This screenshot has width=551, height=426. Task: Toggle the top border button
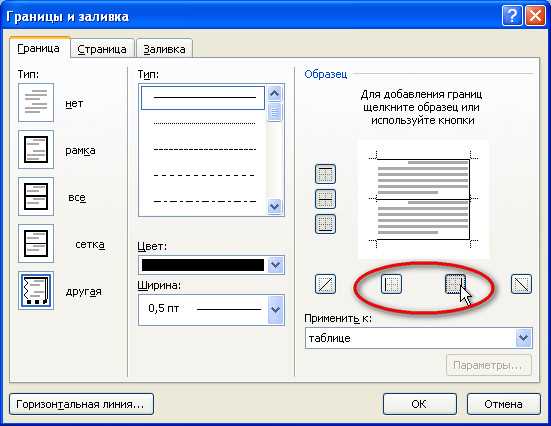pyautogui.click(x=325, y=174)
